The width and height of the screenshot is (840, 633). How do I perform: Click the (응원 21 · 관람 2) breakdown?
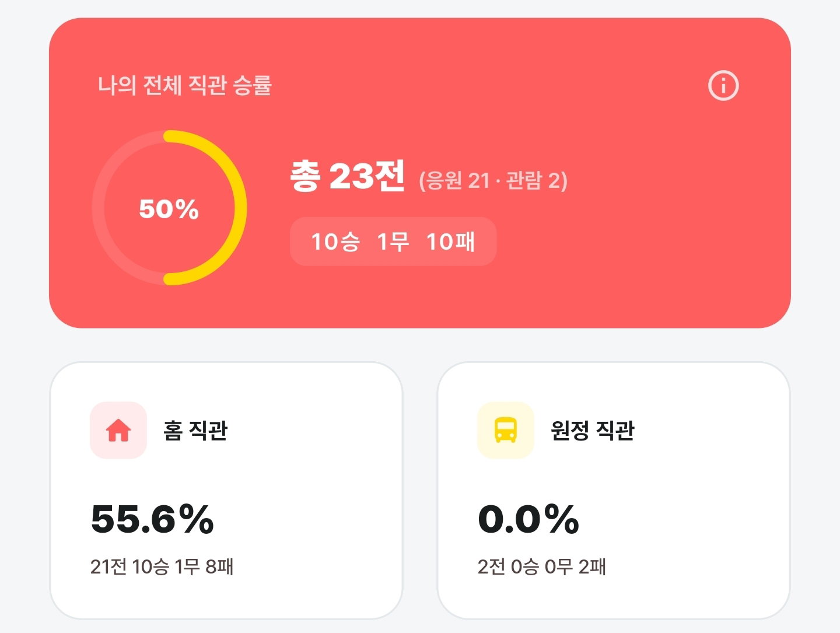493,180
